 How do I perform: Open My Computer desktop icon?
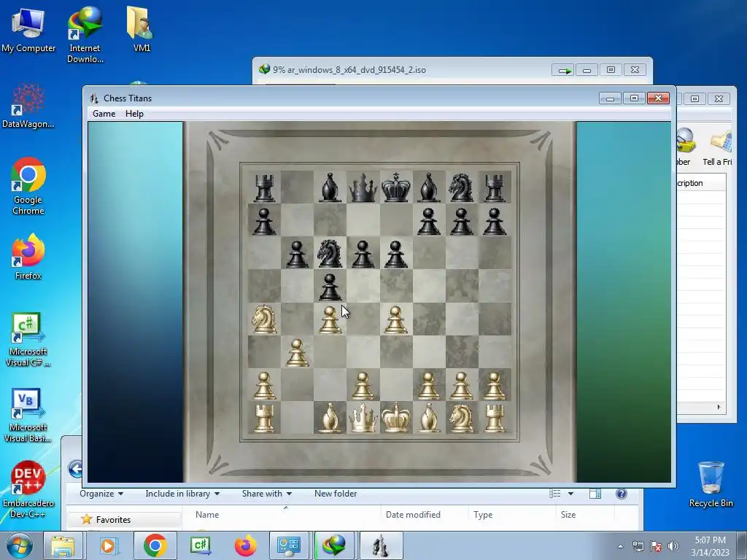click(x=28, y=31)
